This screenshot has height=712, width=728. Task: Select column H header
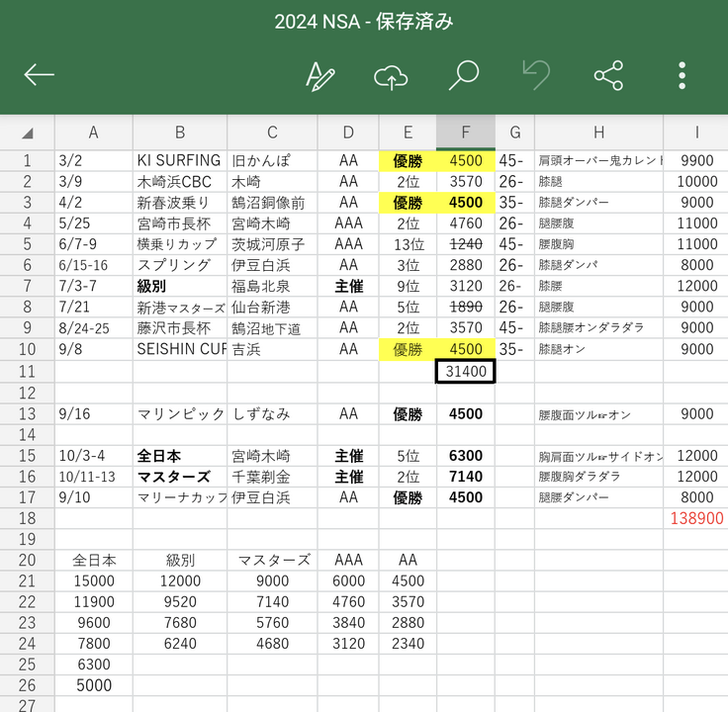click(598, 133)
